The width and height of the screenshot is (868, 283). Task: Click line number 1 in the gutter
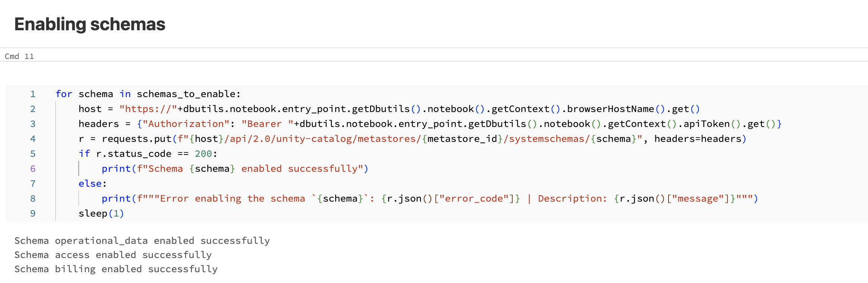point(33,94)
